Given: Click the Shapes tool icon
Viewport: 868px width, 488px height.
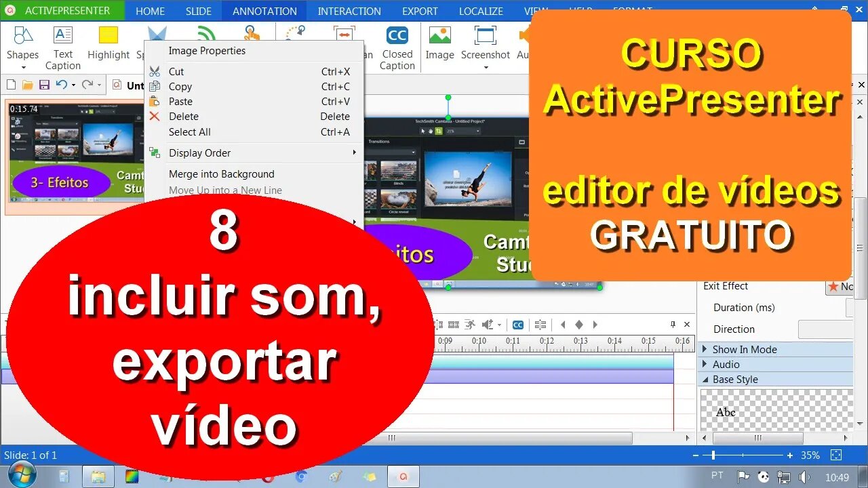Looking at the screenshot, I should [x=23, y=35].
